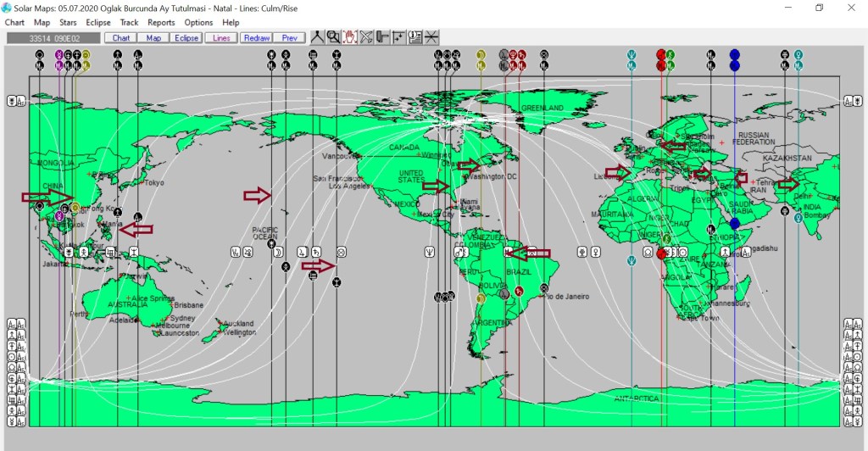Expand the Track menu
The width and height of the screenshot is (868, 451).
129,23
